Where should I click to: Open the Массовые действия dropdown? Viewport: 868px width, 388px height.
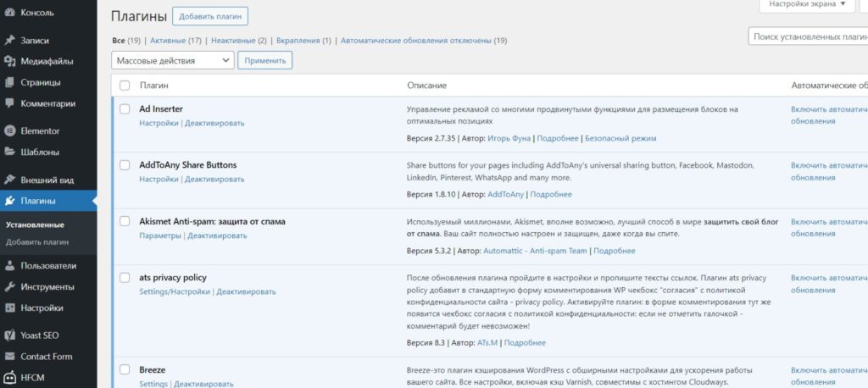click(x=173, y=60)
